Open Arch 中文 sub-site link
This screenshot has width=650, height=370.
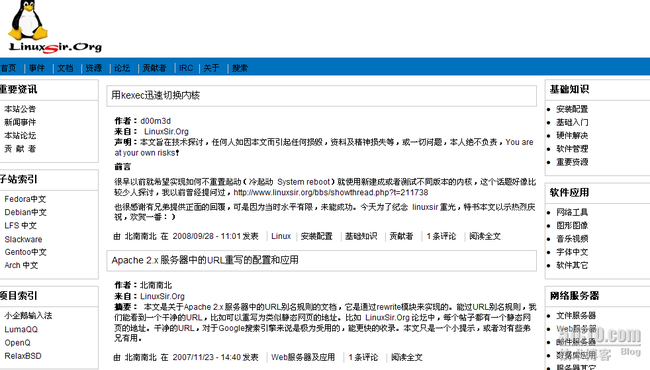click(x=21, y=265)
